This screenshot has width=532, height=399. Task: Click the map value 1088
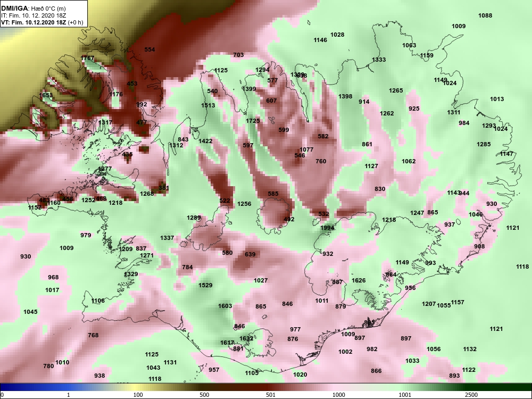[485, 15]
